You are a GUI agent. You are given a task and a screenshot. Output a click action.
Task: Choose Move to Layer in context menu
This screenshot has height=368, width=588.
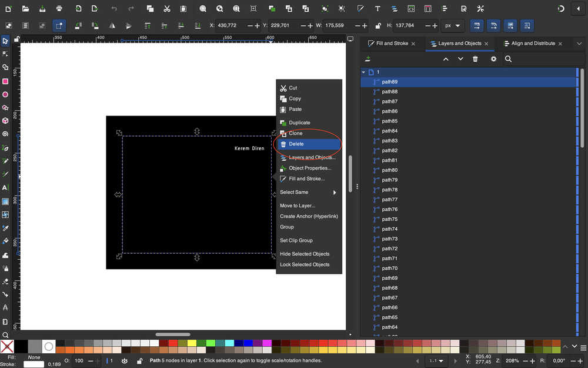(309, 205)
